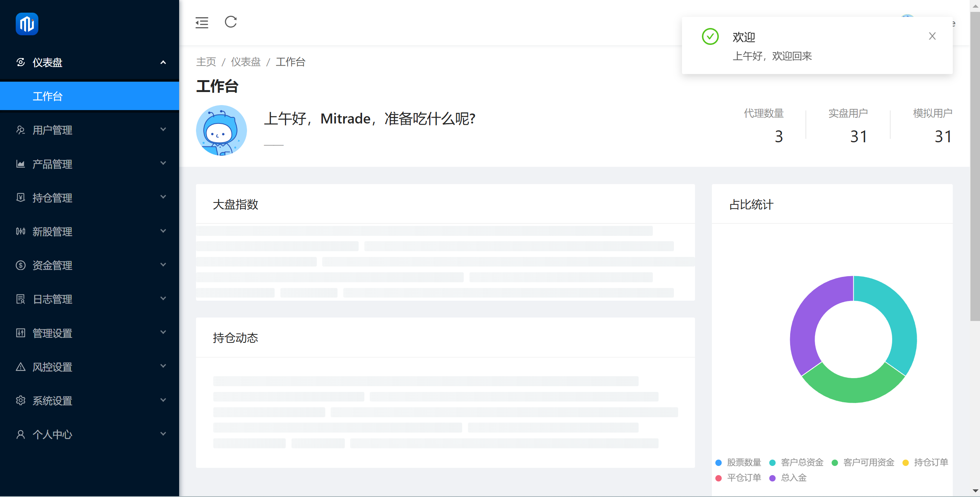
Task: Click the refresh page icon
Action: [x=231, y=22]
